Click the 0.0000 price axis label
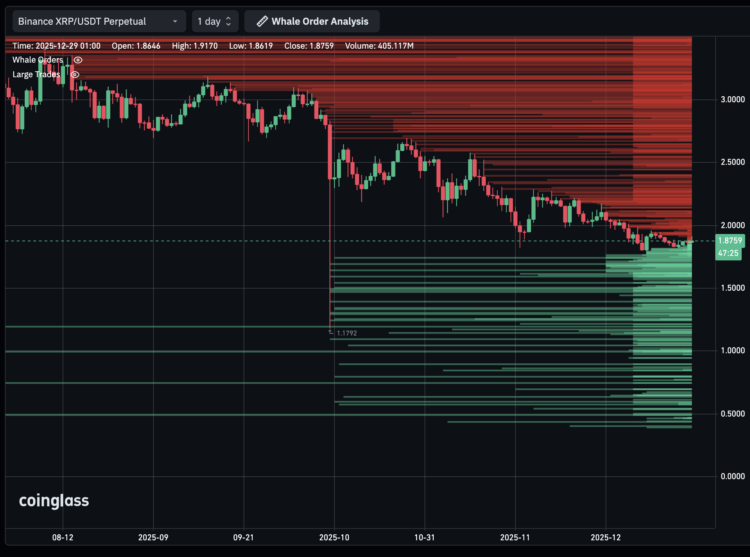This screenshot has width=750, height=557. (733, 476)
